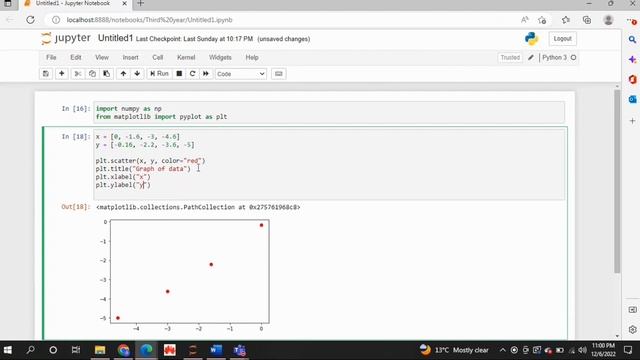Place cursor on the plt.scatter code line

pos(151,161)
